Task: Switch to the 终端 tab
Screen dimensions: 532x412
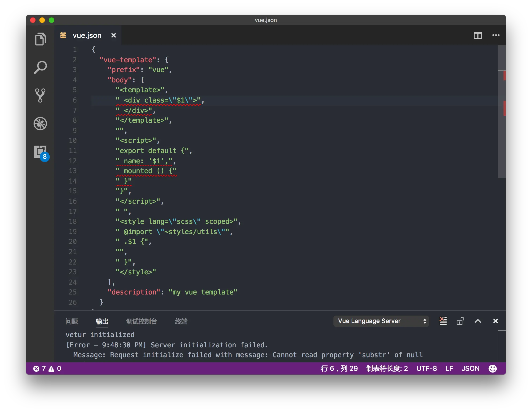Action: pyautogui.click(x=181, y=321)
